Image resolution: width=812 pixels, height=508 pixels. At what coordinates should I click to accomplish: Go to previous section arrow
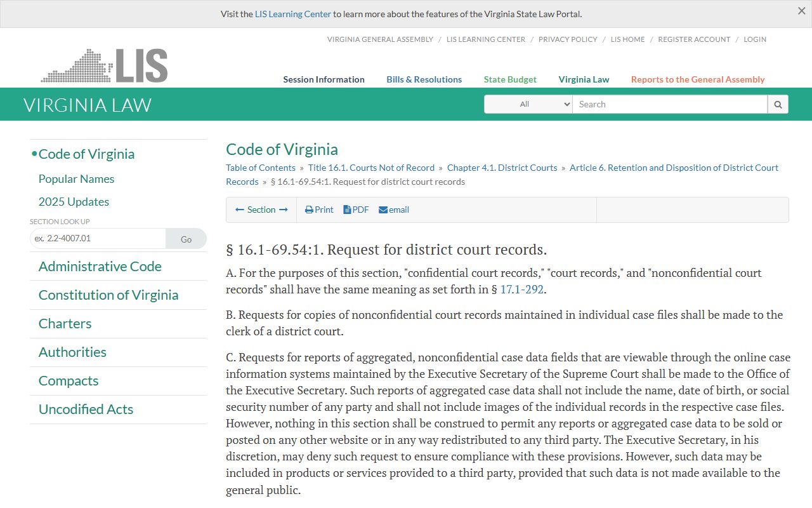coord(240,210)
